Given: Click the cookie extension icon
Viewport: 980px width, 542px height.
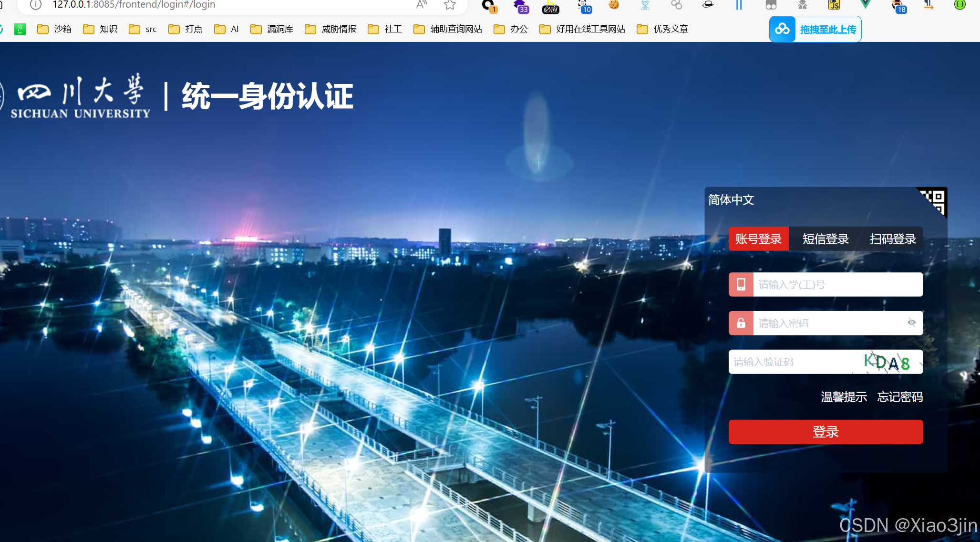Looking at the screenshot, I should point(614,5).
